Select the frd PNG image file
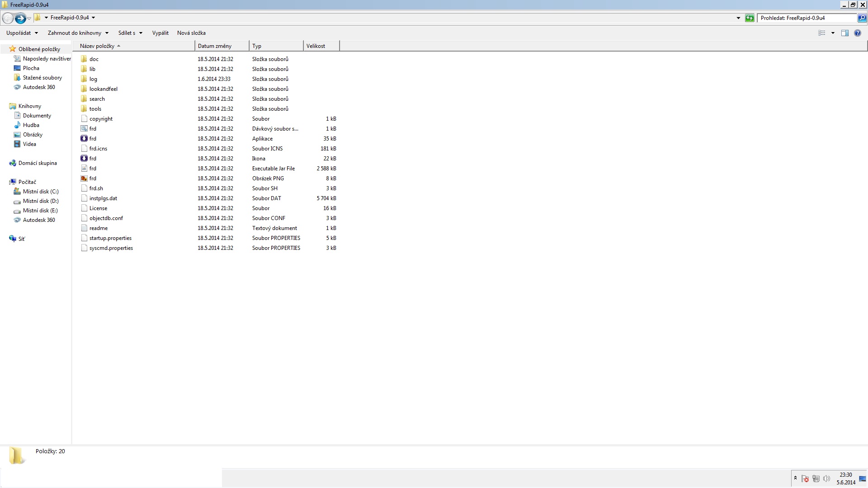This screenshot has height=488, width=868. coord(93,178)
